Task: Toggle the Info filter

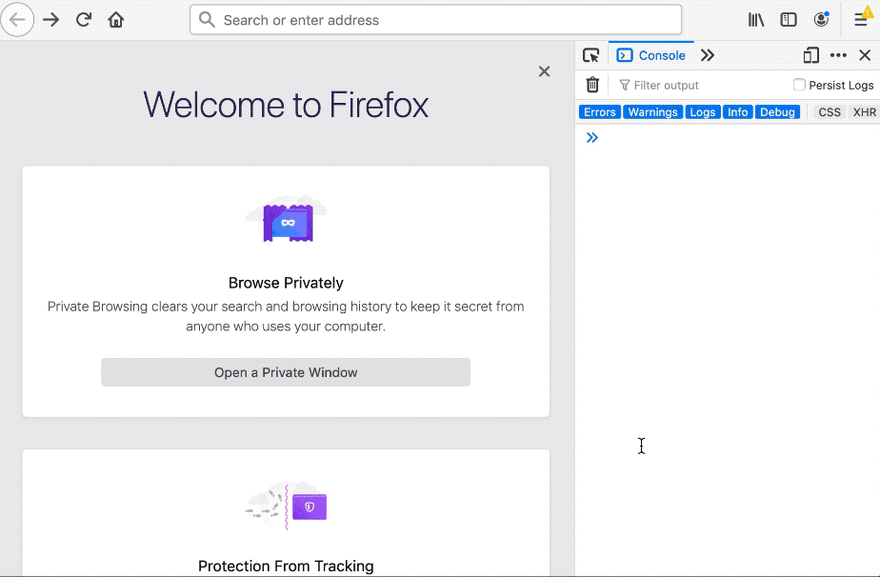Action: [x=737, y=112]
